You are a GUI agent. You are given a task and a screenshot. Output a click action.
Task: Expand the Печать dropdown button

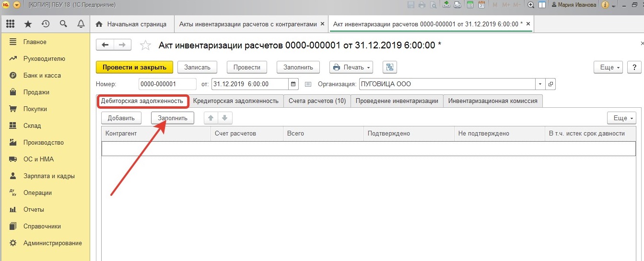coord(351,67)
